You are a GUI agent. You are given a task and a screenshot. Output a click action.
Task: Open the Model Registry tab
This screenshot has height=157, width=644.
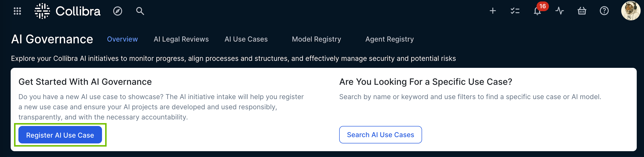point(316,39)
